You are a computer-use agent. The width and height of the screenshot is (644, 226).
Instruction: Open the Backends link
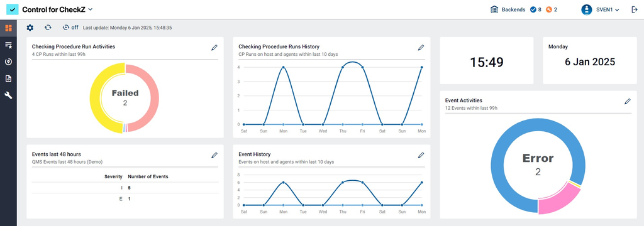(513, 9)
